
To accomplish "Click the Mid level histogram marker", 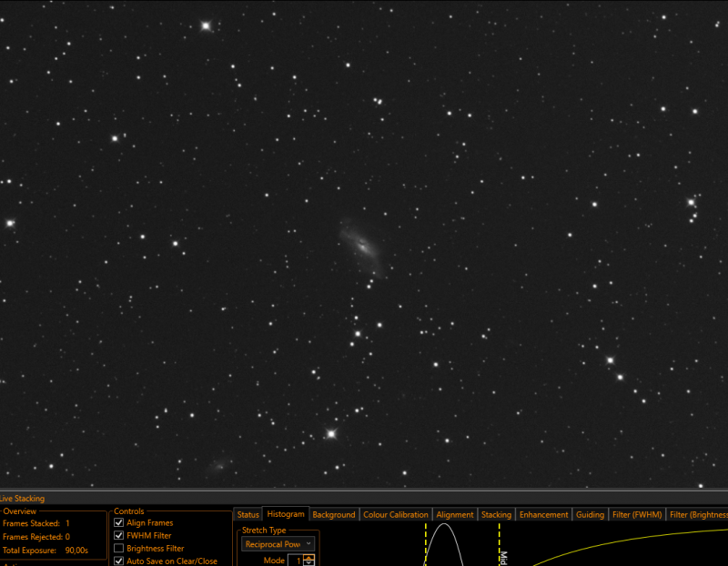I will 500,544.
